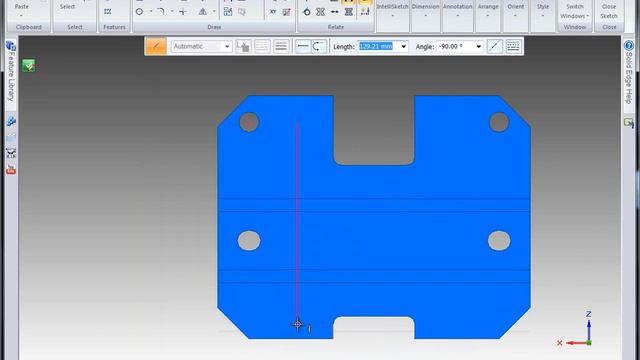Choose the thick line width icon
The height and width of the screenshot is (360, 640).
pos(281,46)
